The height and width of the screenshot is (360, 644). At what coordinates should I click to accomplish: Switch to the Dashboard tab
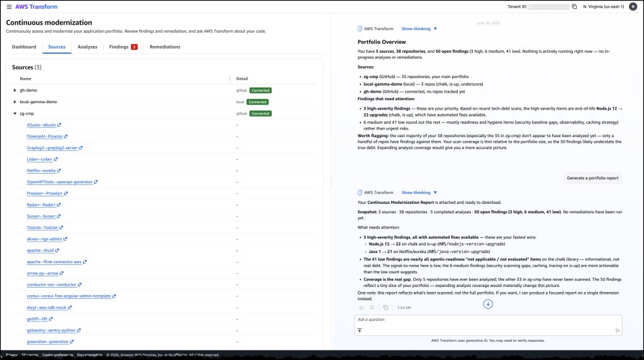click(24, 47)
